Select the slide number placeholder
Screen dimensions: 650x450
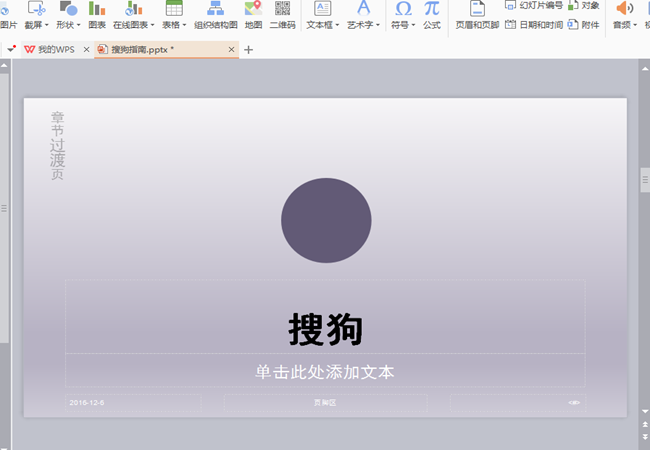coord(518,403)
